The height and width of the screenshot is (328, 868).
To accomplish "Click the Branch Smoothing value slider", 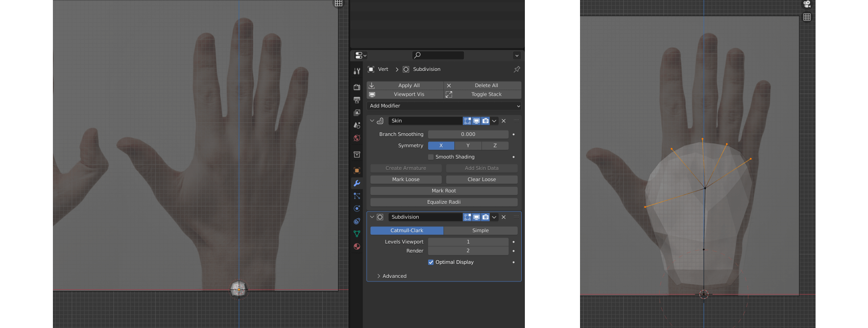I will (468, 134).
